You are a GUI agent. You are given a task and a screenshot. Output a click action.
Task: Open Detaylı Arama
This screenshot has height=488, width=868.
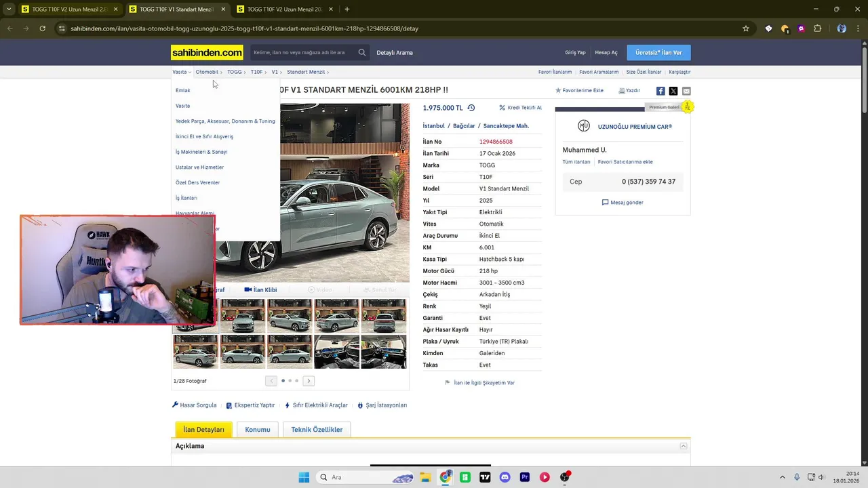[x=395, y=53]
